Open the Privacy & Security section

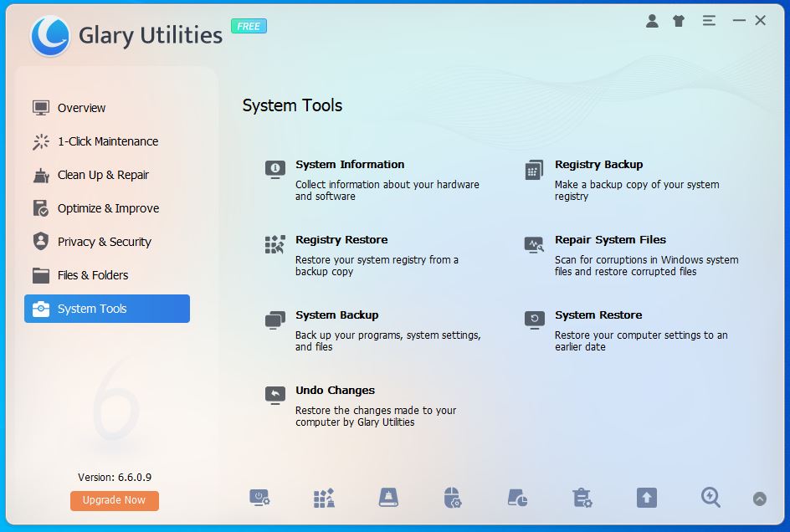(107, 242)
